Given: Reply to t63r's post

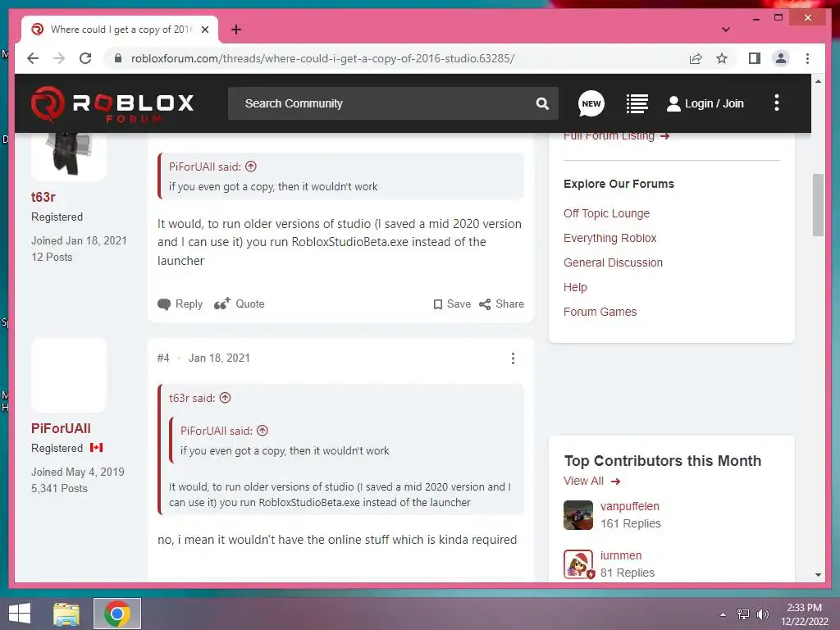Looking at the screenshot, I should coord(180,304).
